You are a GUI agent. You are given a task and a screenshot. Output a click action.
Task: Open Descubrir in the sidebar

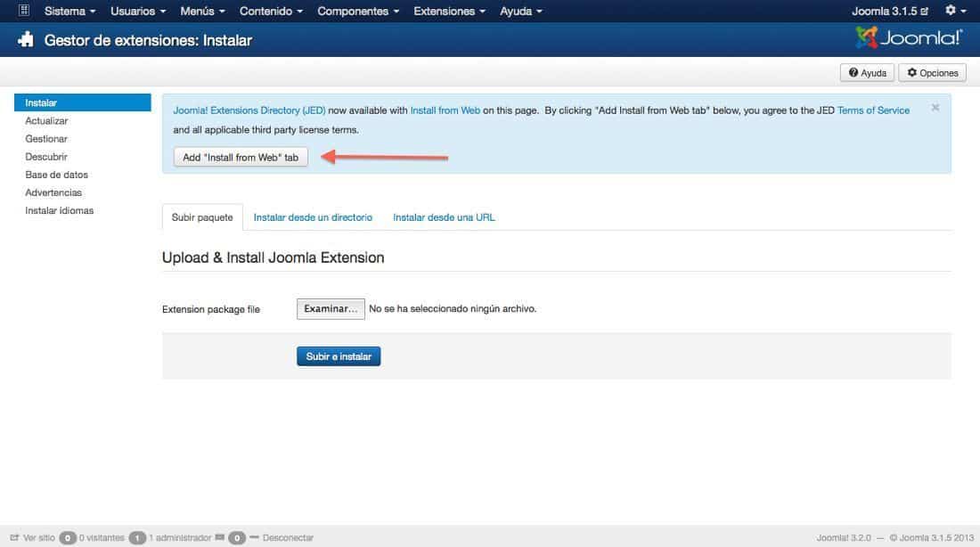point(46,157)
